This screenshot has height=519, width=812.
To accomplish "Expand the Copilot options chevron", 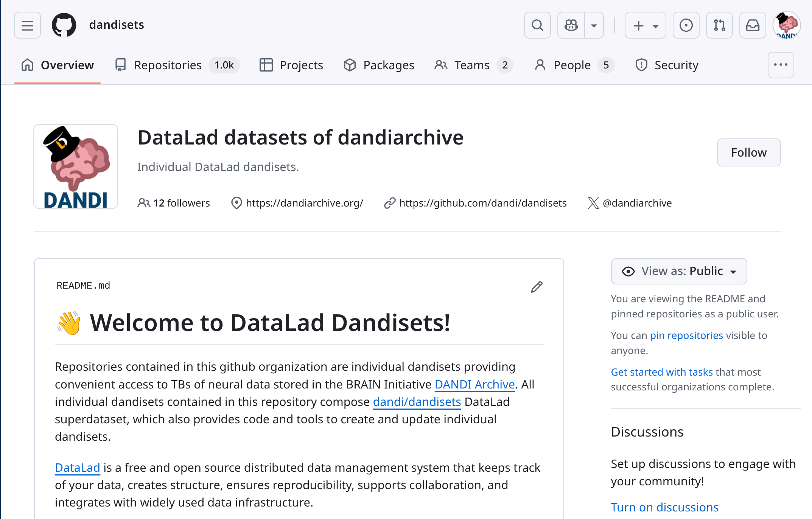I will point(593,25).
